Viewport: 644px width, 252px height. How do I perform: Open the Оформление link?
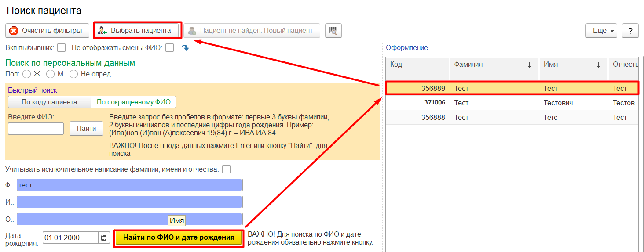pyautogui.click(x=406, y=48)
